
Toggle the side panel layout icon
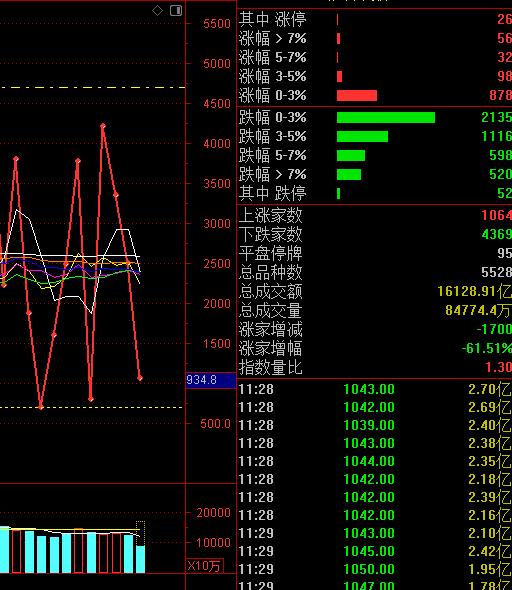point(176,11)
